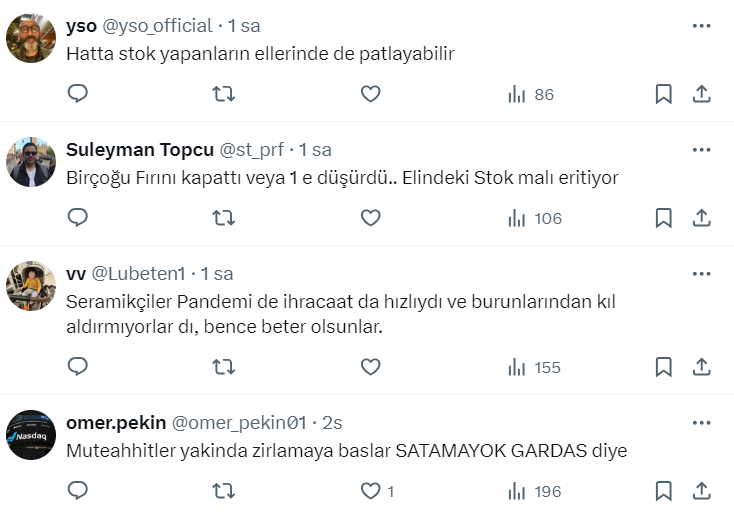Share the tweet by vv
This screenshot has width=734, height=516.
(x=702, y=367)
